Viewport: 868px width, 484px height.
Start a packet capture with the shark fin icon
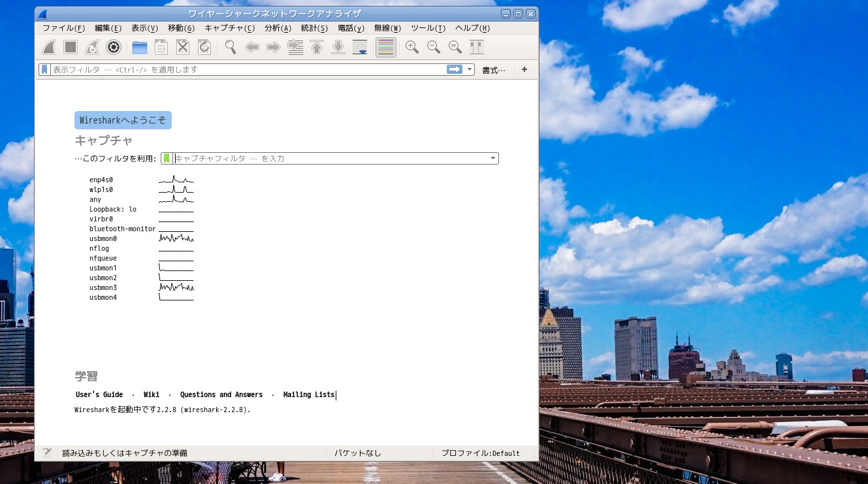pos(50,47)
